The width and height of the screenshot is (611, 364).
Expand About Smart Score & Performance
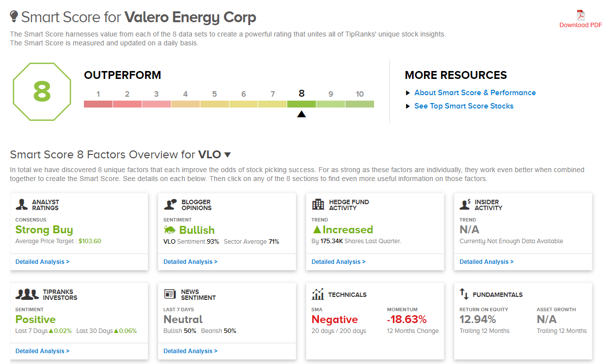[475, 93]
